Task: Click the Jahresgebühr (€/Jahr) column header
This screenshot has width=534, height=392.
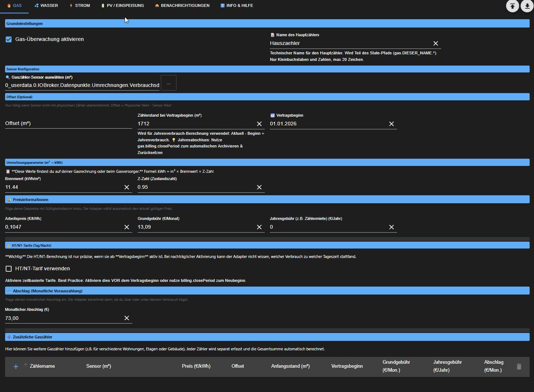Action: pos(447,366)
